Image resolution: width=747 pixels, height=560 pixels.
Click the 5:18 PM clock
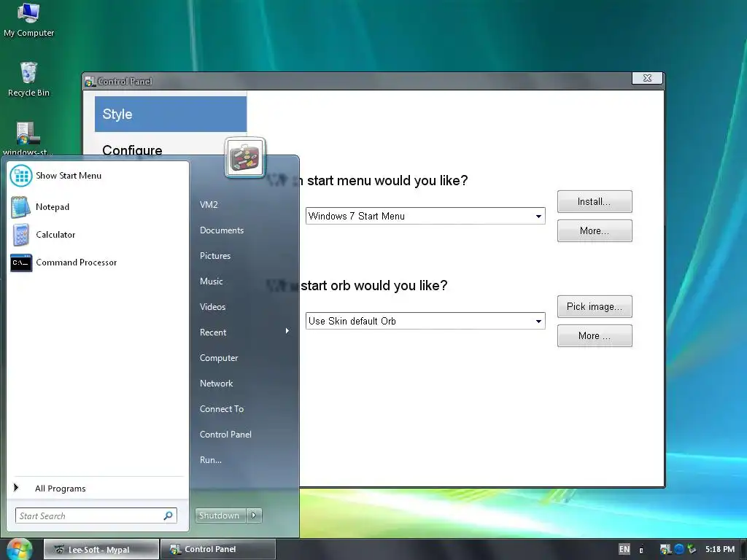(x=720, y=549)
